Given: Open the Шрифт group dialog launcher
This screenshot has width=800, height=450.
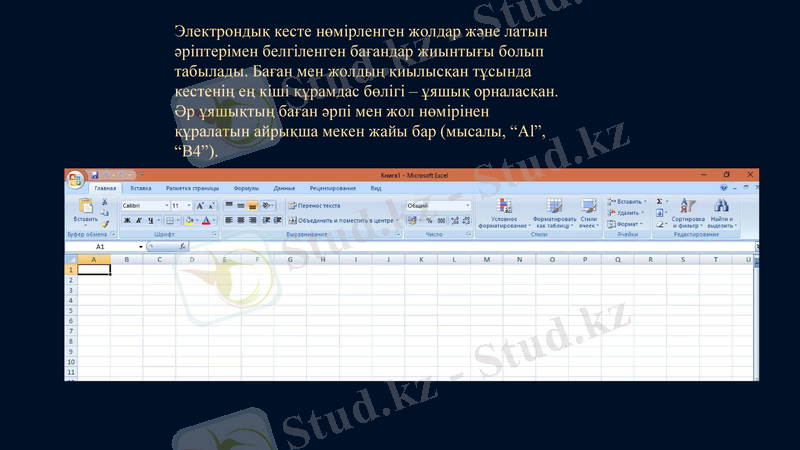Looking at the screenshot, I should (215, 234).
